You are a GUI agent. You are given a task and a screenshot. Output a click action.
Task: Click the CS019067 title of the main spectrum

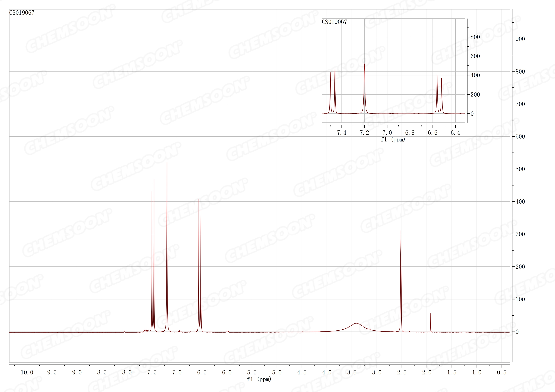point(22,13)
